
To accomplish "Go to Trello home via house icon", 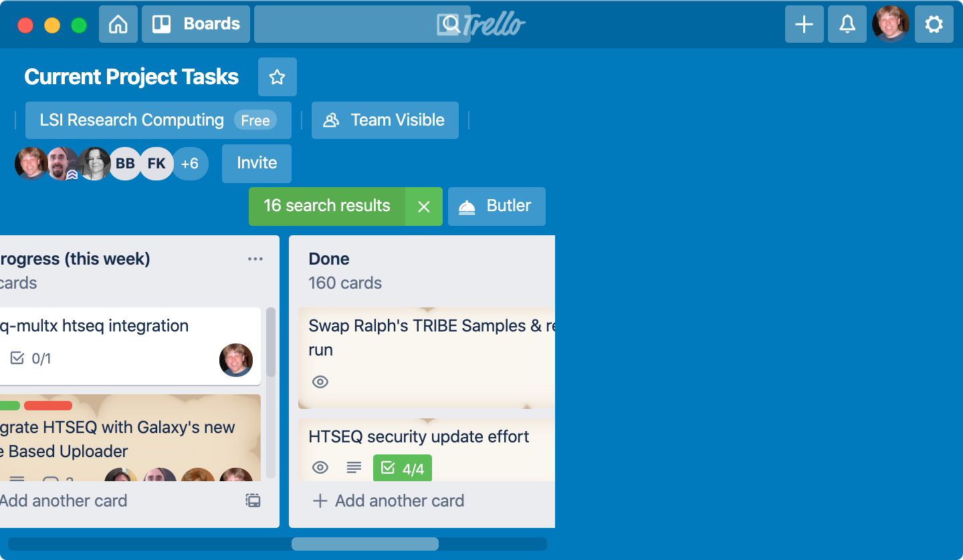I will pos(118,24).
